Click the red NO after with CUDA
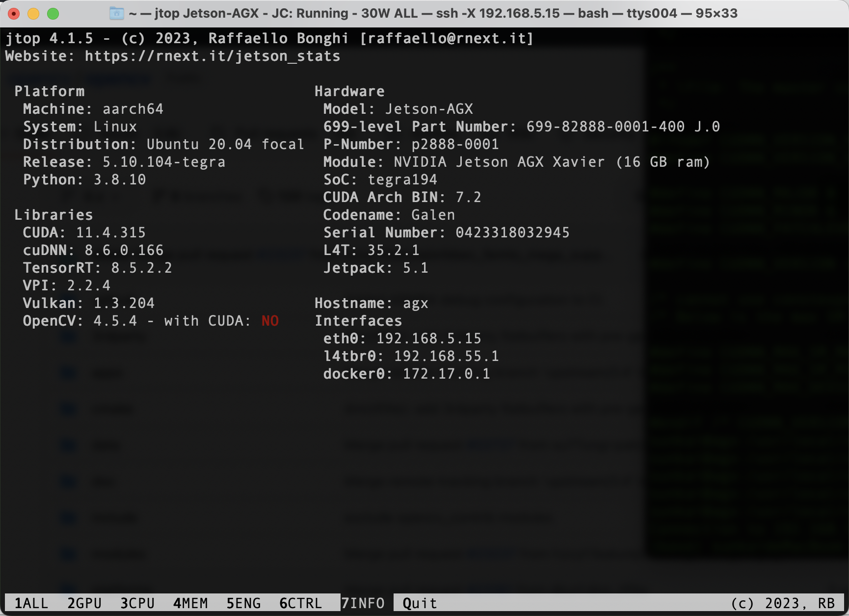The height and width of the screenshot is (616, 849). coord(270,321)
